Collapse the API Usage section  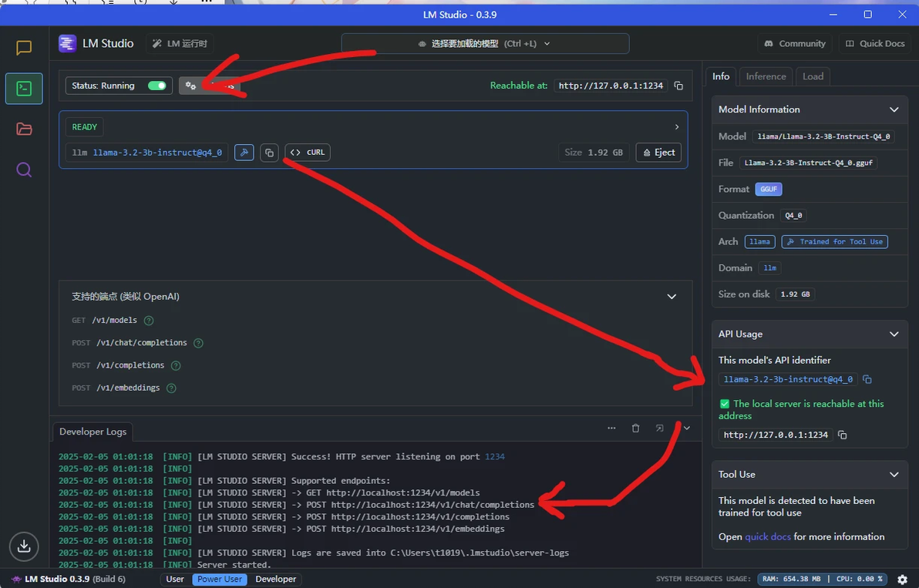[x=894, y=334]
